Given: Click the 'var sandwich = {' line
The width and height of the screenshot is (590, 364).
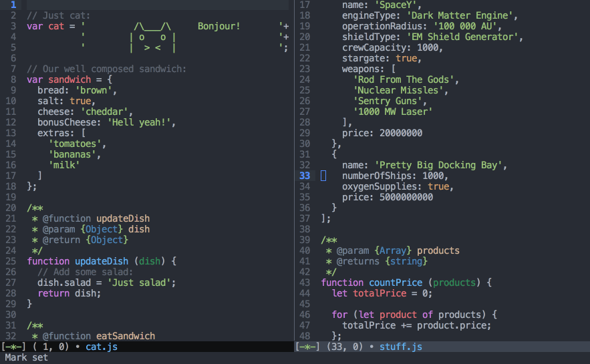Looking at the screenshot, I should click(x=69, y=79).
